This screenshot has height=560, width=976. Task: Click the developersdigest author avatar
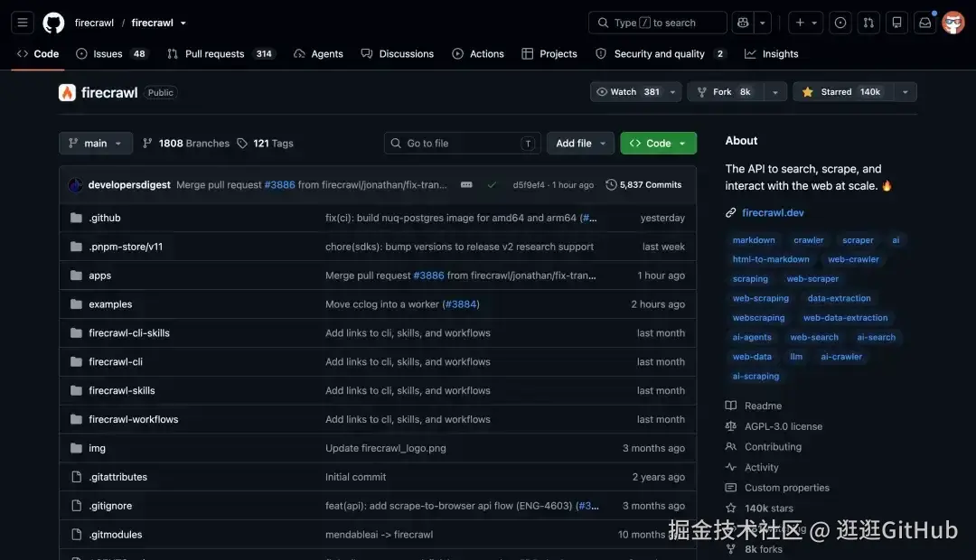[75, 185]
